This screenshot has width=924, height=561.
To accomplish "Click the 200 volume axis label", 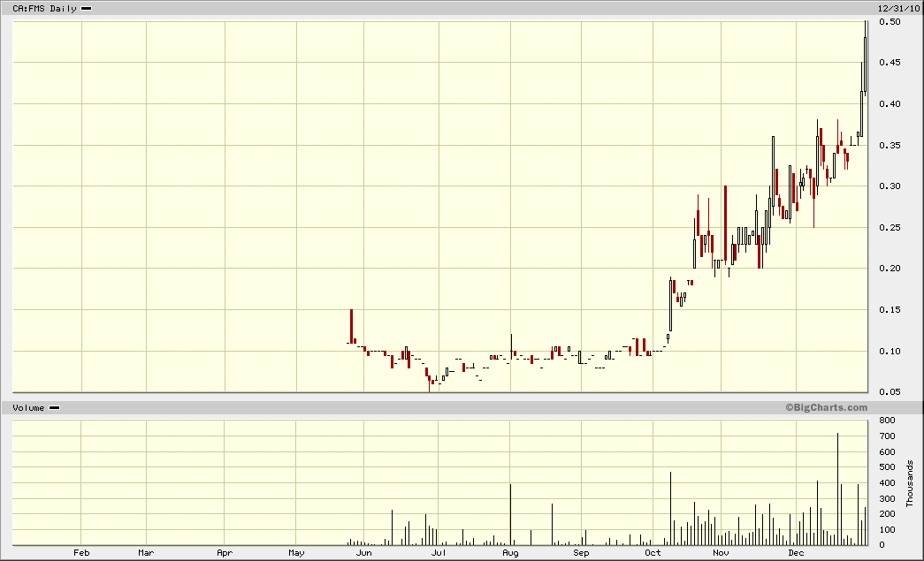I will click(887, 514).
